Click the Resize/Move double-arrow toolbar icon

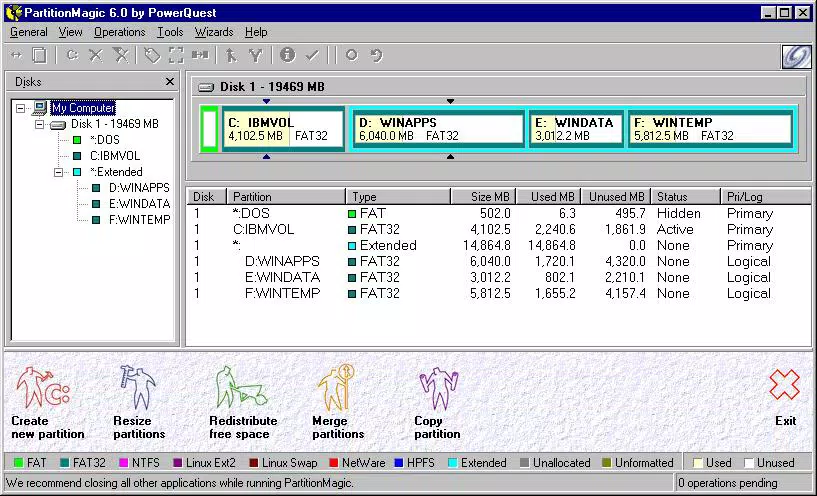click(16, 55)
